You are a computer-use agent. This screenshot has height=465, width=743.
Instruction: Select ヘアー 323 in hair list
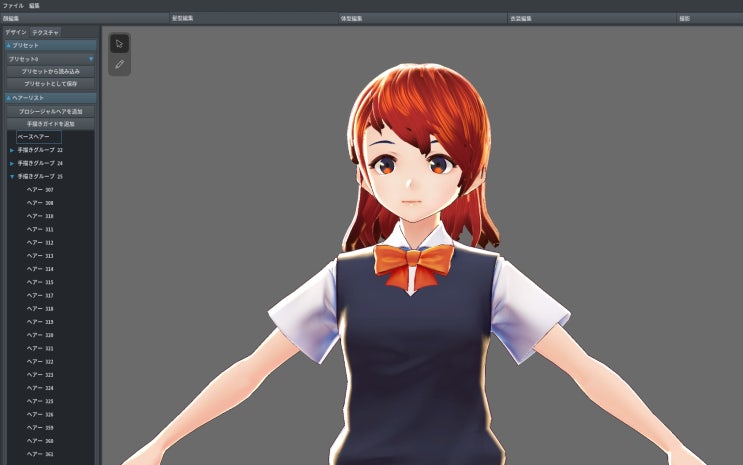(x=40, y=376)
